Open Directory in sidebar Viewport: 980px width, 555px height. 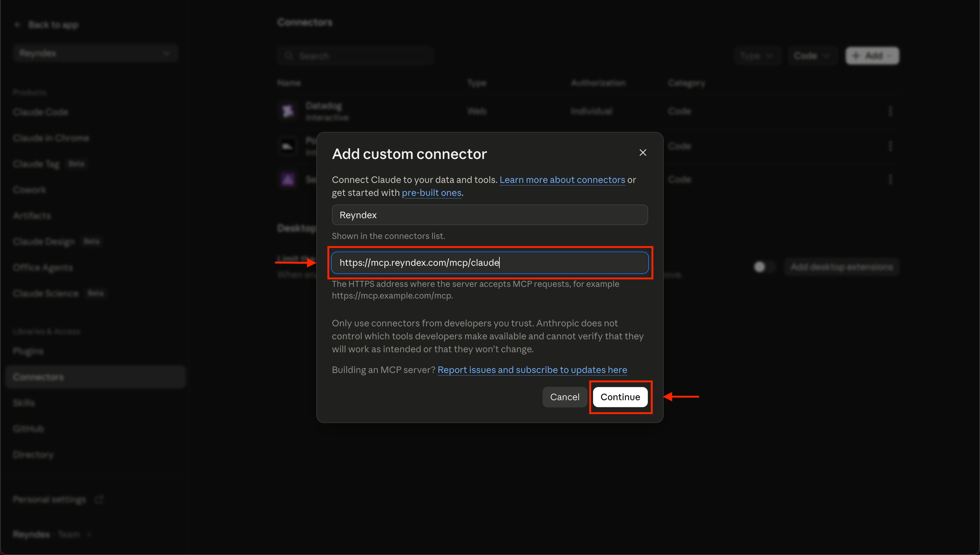click(33, 455)
